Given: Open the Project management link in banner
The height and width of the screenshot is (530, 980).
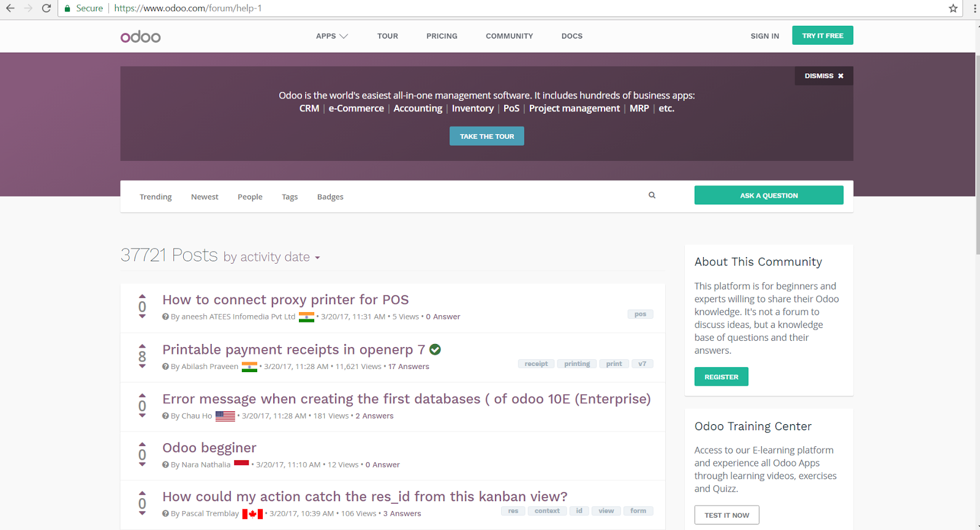Looking at the screenshot, I should pyautogui.click(x=575, y=108).
